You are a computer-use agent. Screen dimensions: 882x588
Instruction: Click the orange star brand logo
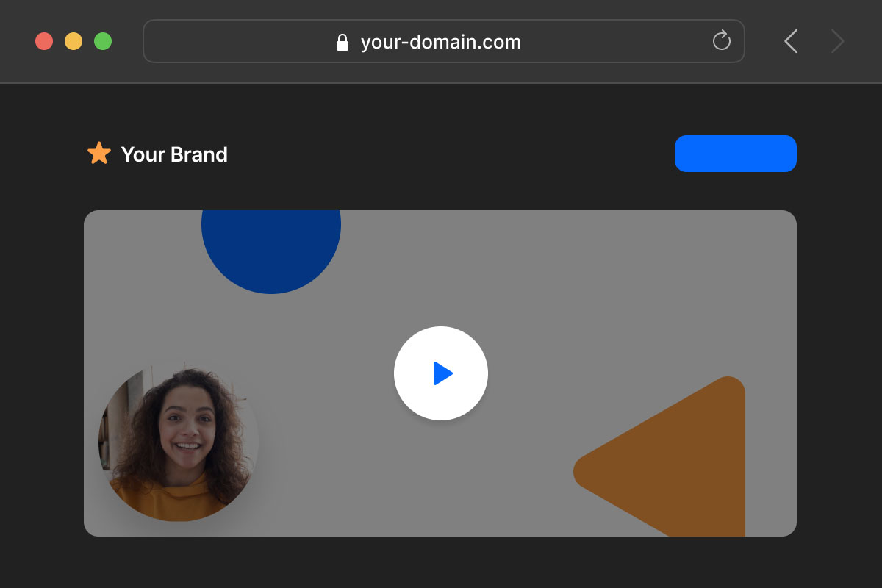99,154
